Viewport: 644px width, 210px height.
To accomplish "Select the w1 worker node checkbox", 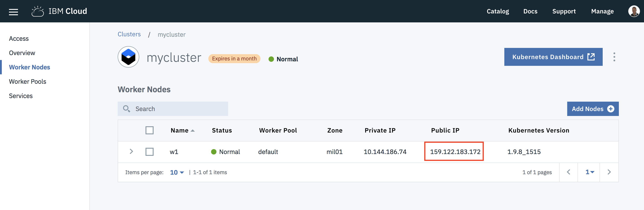I will tap(150, 152).
